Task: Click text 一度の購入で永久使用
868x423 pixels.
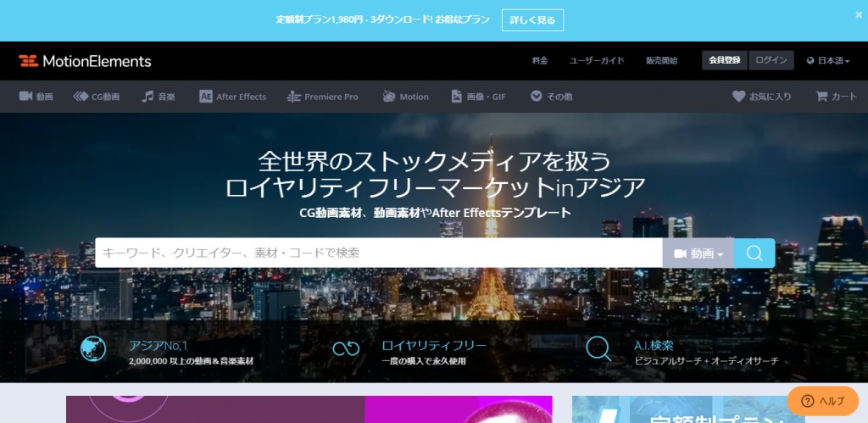Action: (x=424, y=362)
